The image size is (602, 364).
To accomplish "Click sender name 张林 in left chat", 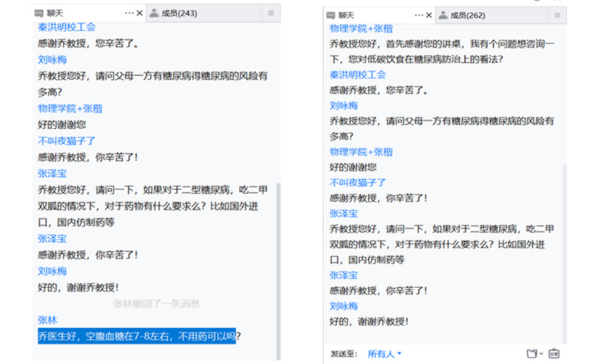I will [47, 320].
